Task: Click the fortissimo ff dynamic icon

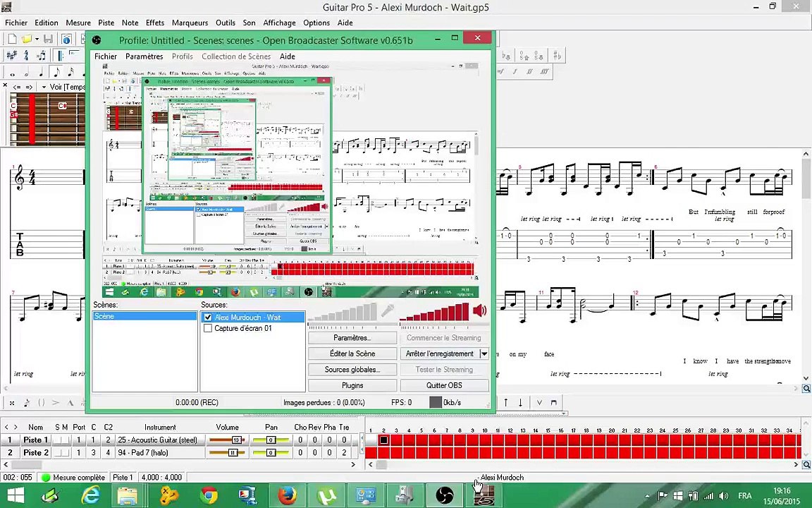Action: (529, 72)
